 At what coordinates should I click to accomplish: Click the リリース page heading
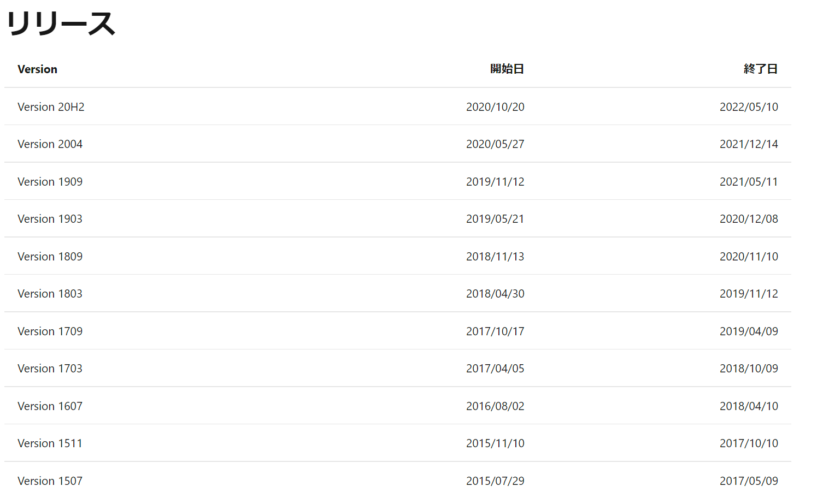pyautogui.click(x=61, y=24)
